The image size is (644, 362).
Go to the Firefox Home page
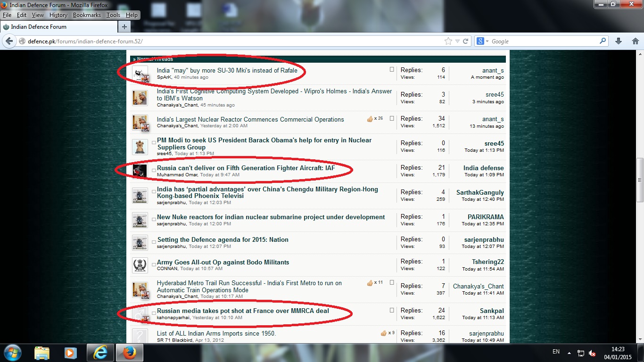pos(635,41)
